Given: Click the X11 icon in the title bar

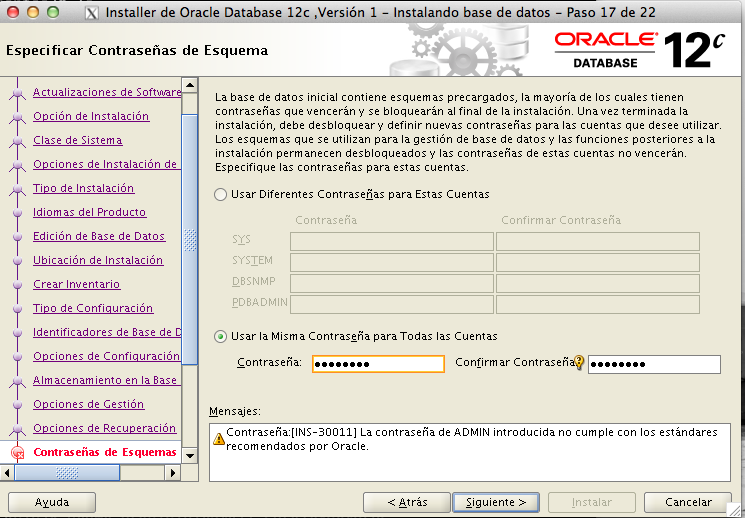Looking at the screenshot, I should coord(91,12).
